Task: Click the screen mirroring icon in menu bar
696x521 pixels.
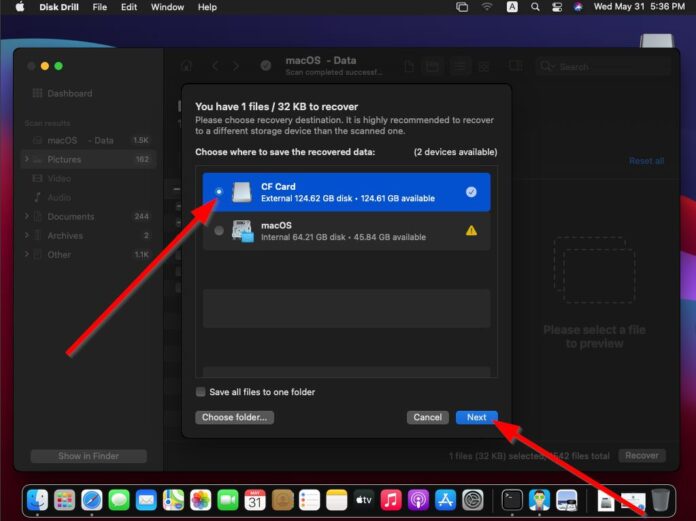Action: click(462, 7)
